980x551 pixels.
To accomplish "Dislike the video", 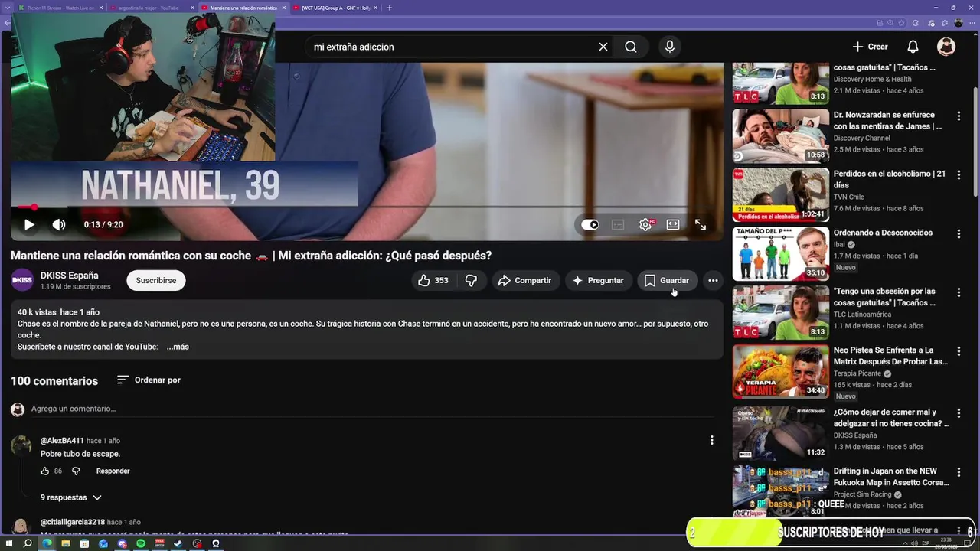I will (x=471, y=280).
